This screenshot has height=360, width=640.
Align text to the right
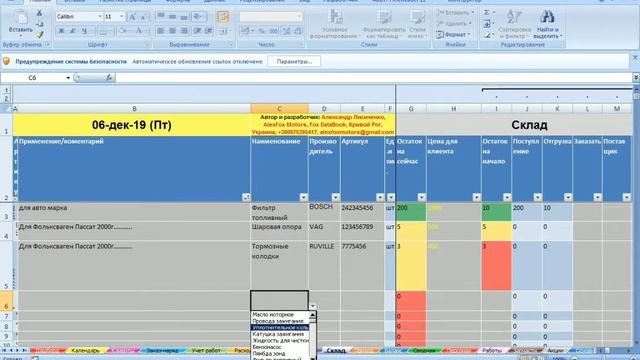click(x=184, y=31)
